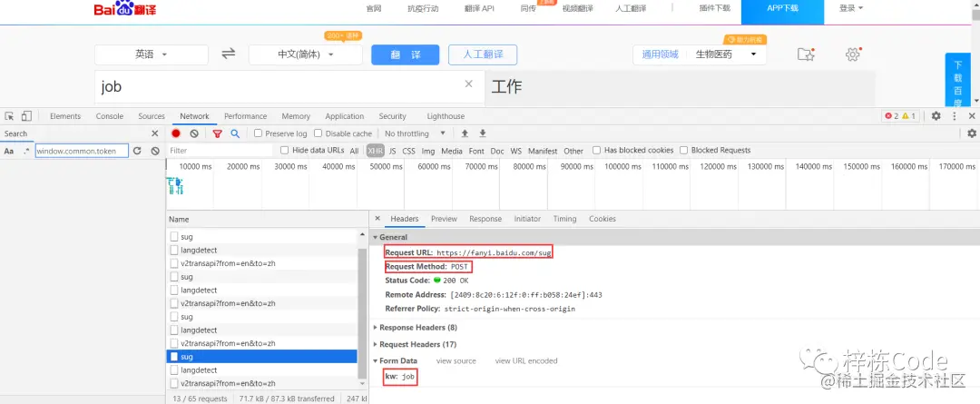Viewport: 980px width, 404px height.
Task: Switch to the Console tab
Action: click(110, 116)
